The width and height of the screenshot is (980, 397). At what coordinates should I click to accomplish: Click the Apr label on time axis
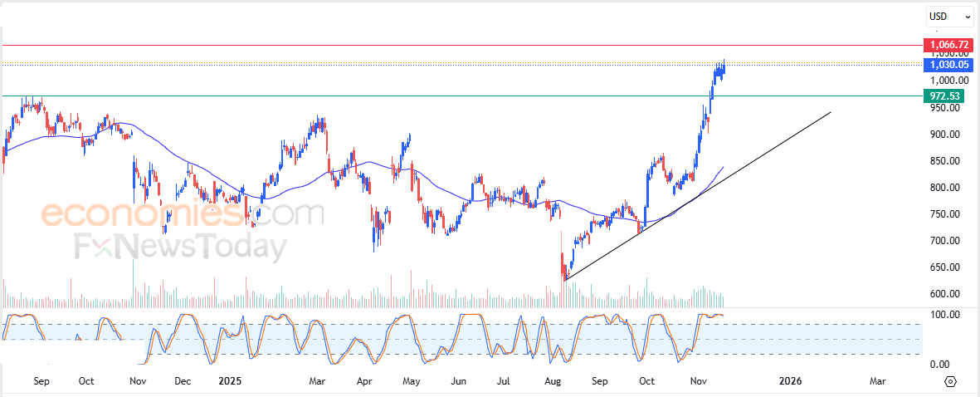(x=364, y=380)
